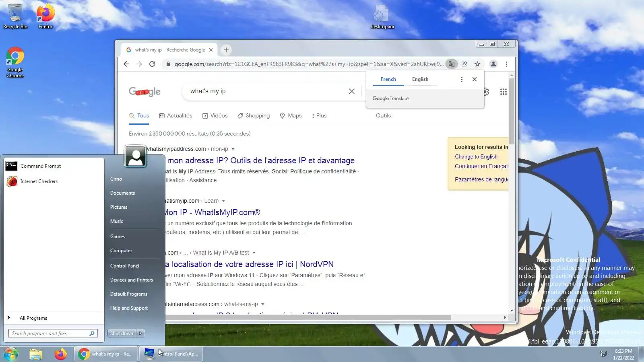Reload the Google search page
This screenshot has width=644, height=362.
pos(152,64)
